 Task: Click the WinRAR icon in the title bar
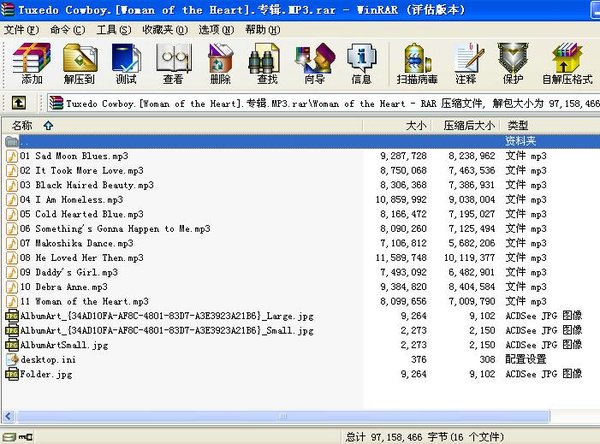tap(8, 10)
